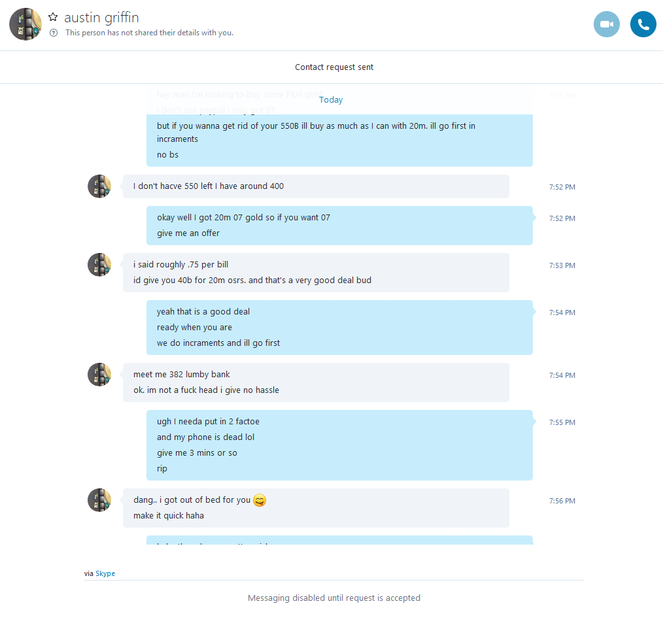This screenshot has height=644, width=663.
Task: Click the "Contact request sent" banner
Action: 334,67
